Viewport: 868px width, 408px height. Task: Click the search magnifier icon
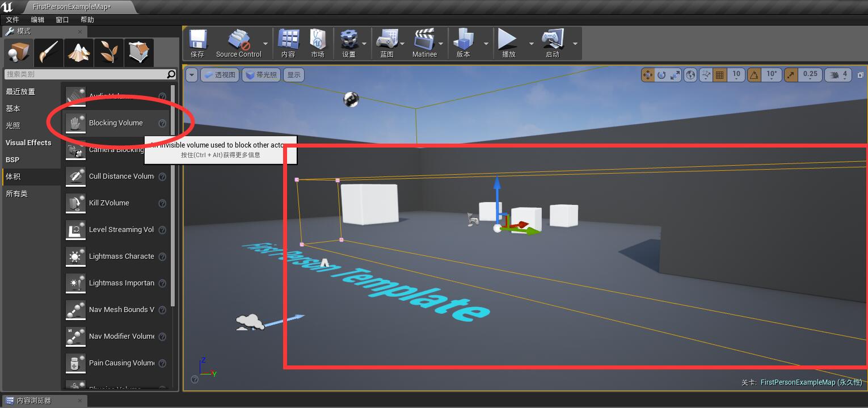tap(171, 74)
